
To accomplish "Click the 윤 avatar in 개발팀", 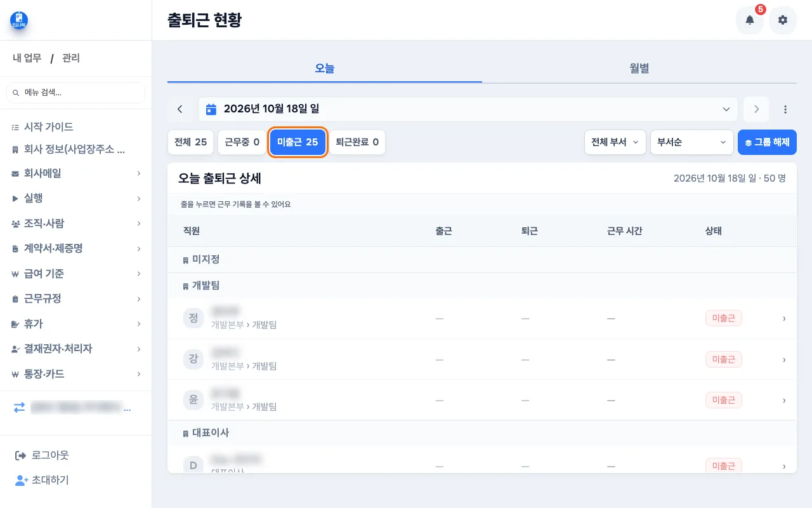I will click(193, 400).
